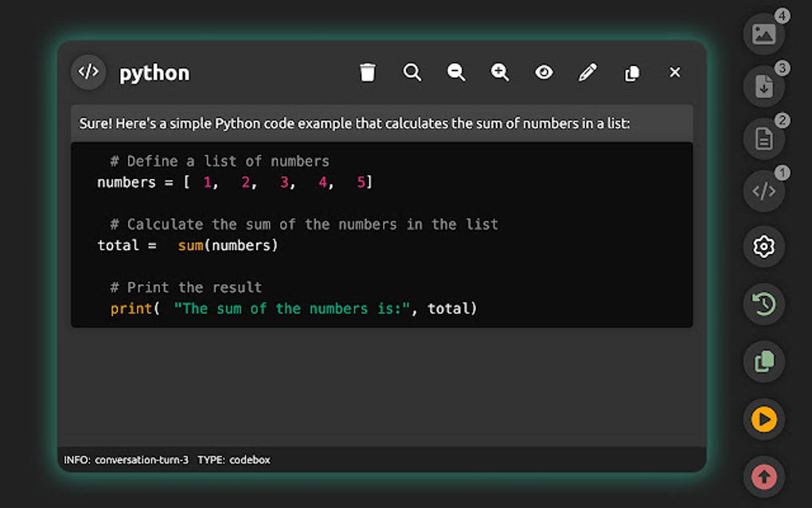Click the "# Define a list of numbers" comment

[x=220, y=161]
